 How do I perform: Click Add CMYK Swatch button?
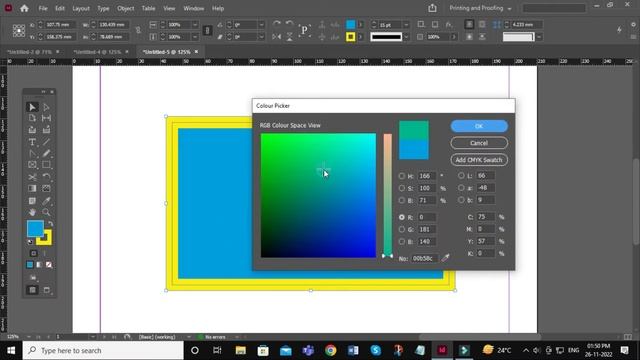coord(479,160)
